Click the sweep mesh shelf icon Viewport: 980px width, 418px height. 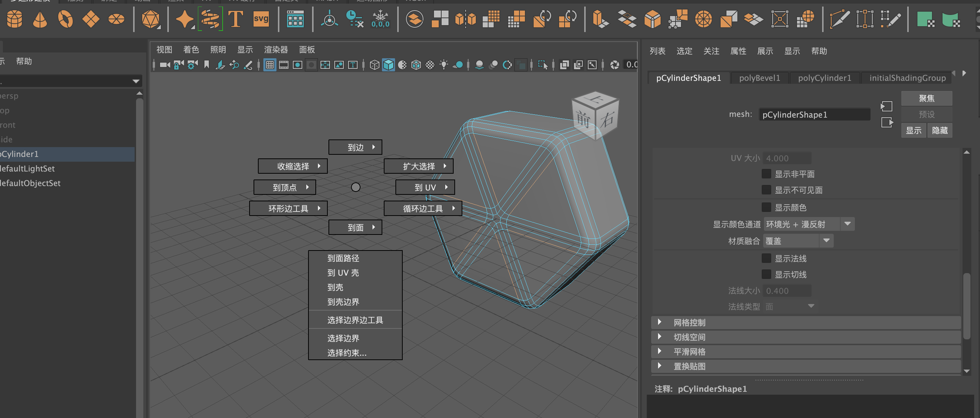pos(210,19)
